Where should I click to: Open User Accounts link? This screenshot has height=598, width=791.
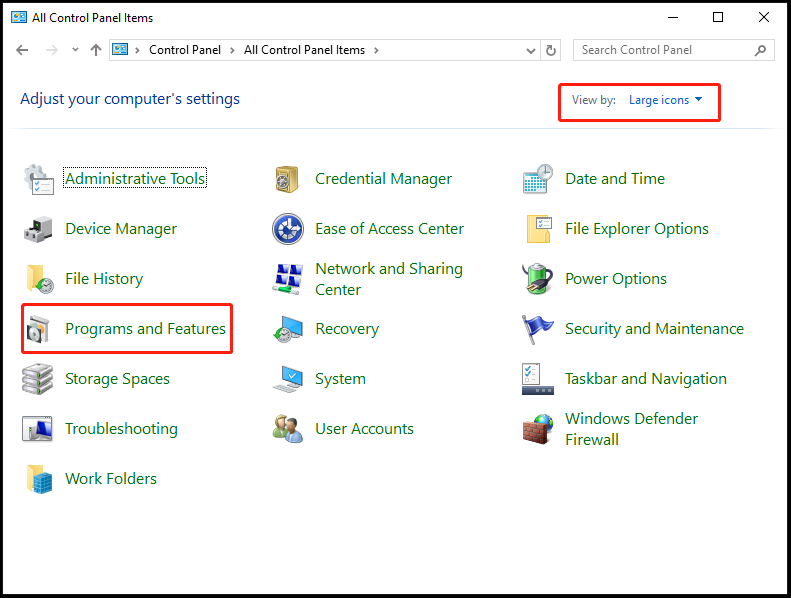[x=364, y=428]
